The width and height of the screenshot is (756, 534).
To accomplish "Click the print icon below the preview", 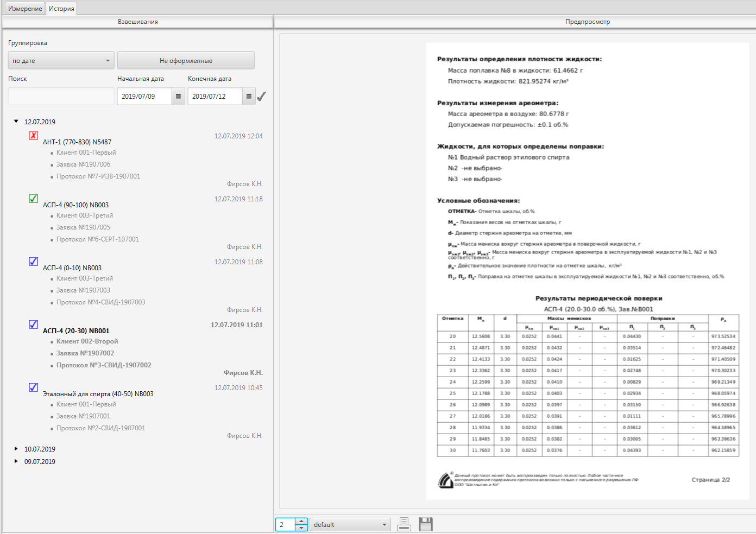I will [404, 524].
